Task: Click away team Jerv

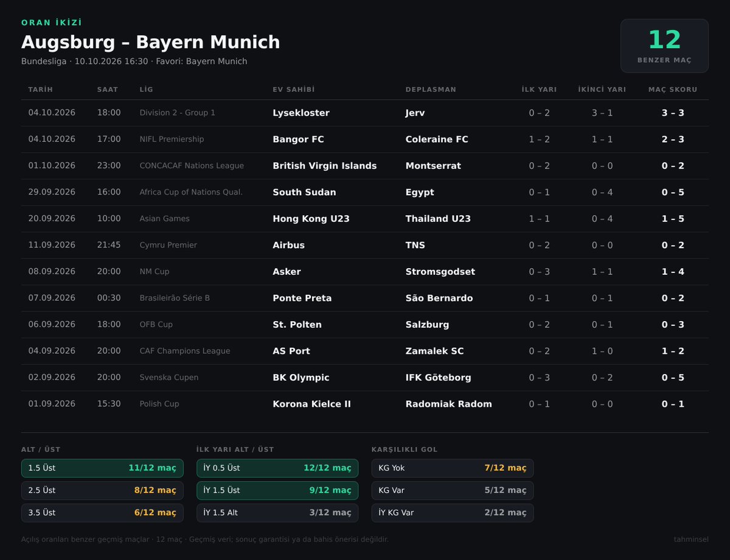Action: (x=415, y=113)
